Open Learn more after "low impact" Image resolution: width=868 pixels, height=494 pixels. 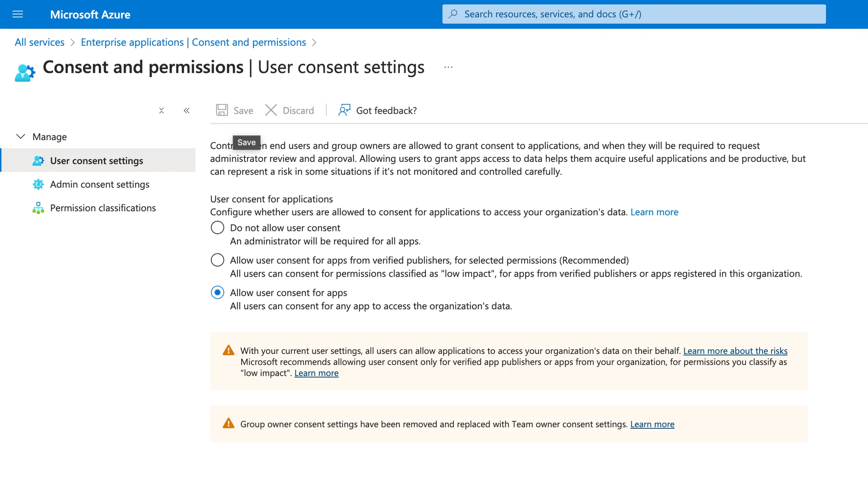point(317,373)
